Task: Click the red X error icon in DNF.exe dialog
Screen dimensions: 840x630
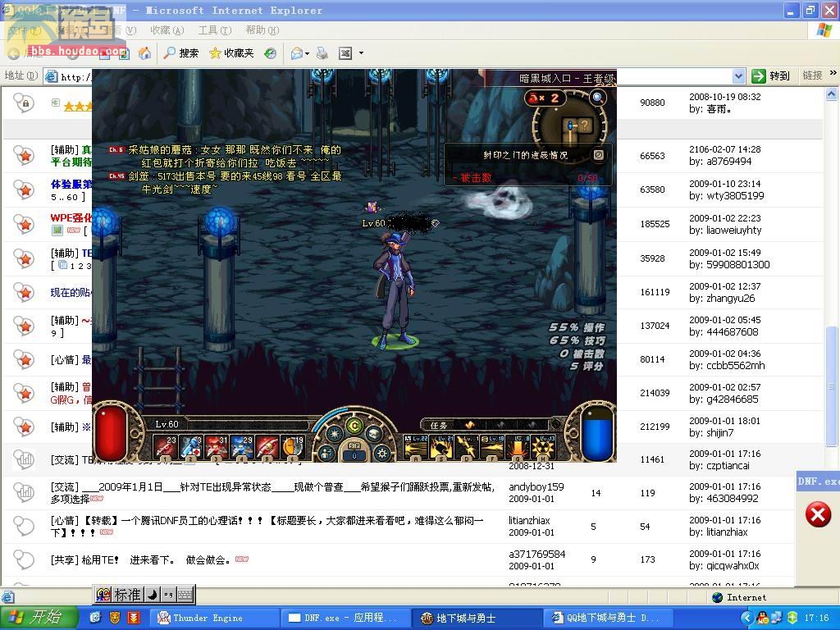Action: coord(818,515)
